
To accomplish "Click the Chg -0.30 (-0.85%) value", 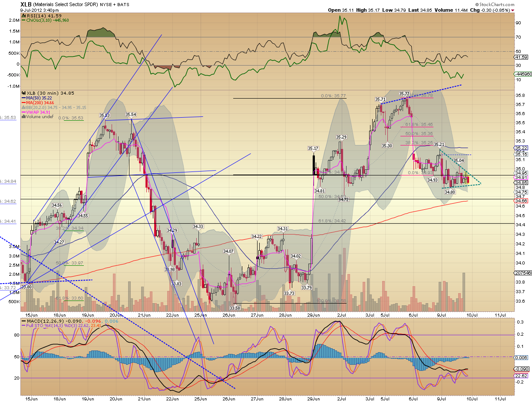I will (x=491, y=10).
